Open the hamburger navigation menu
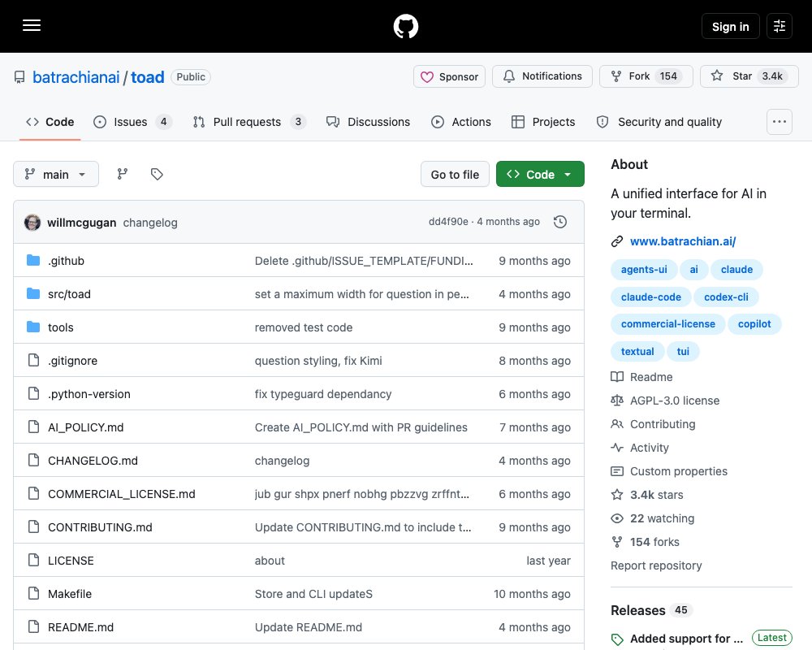Image resolution: width=812 pixels, height=650 pixels. [x=32, y=25]
